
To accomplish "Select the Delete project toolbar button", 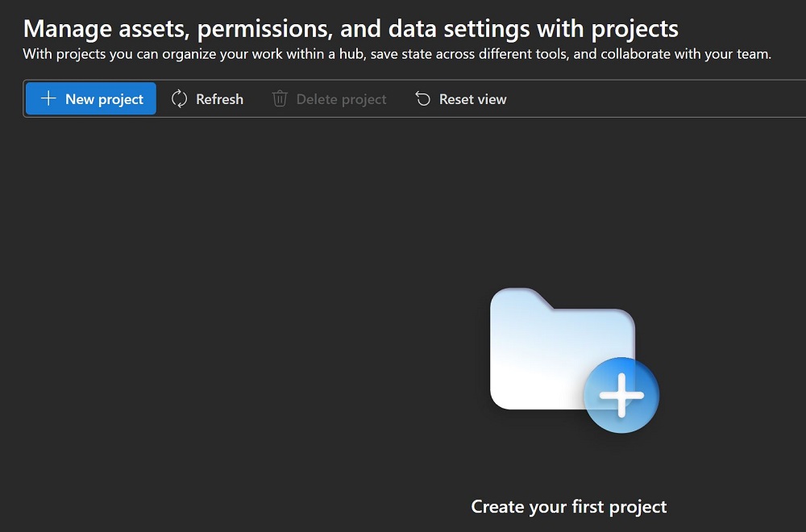I will pos(329,98).
